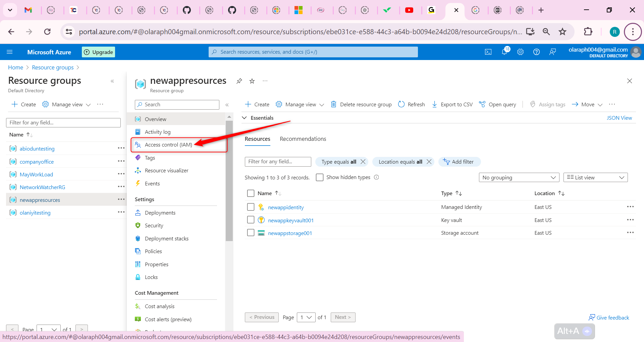The width and height of the screenshot is (644, 342).
Task: Focus the resources Filter for any field box
Action: [278, 162]
